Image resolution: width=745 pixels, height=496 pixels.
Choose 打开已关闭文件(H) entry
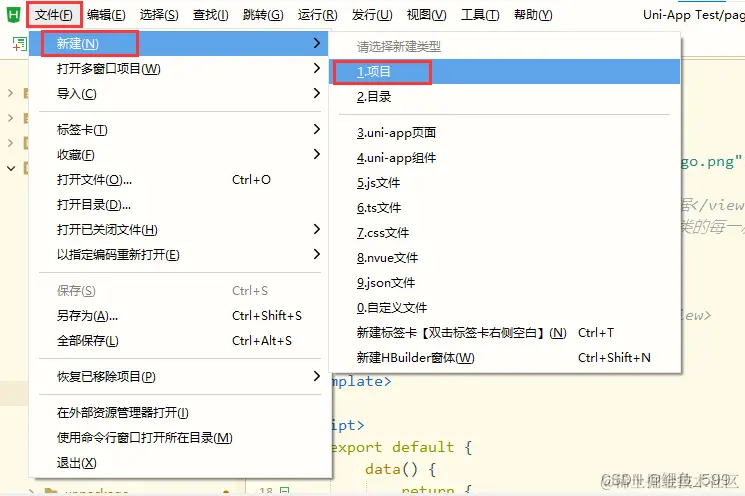coord(179,230)
